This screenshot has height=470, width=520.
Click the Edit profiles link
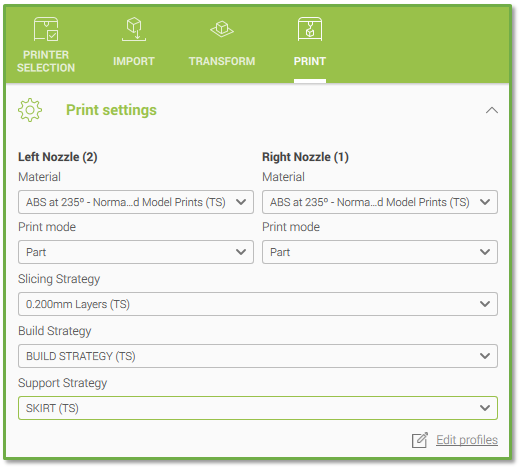pos(467,440)
